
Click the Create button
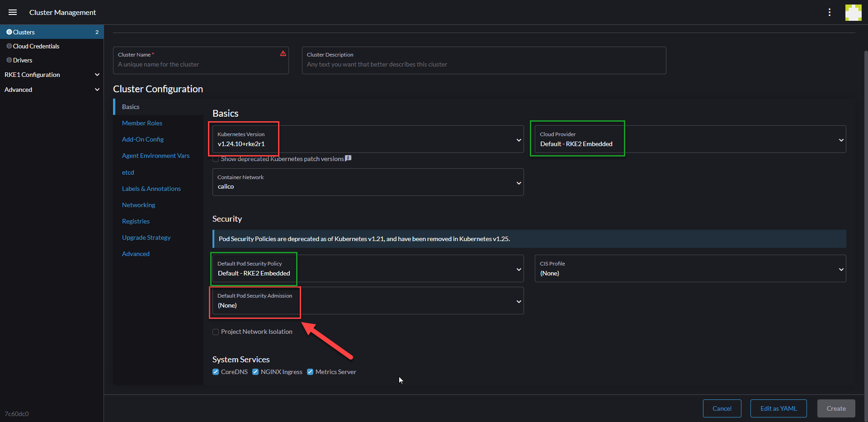[x=836, y=408]
